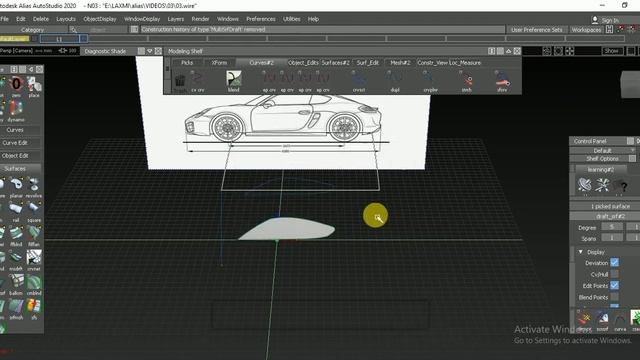
Task: Open the Default dropdown in Control Panel
Action: 602,151
